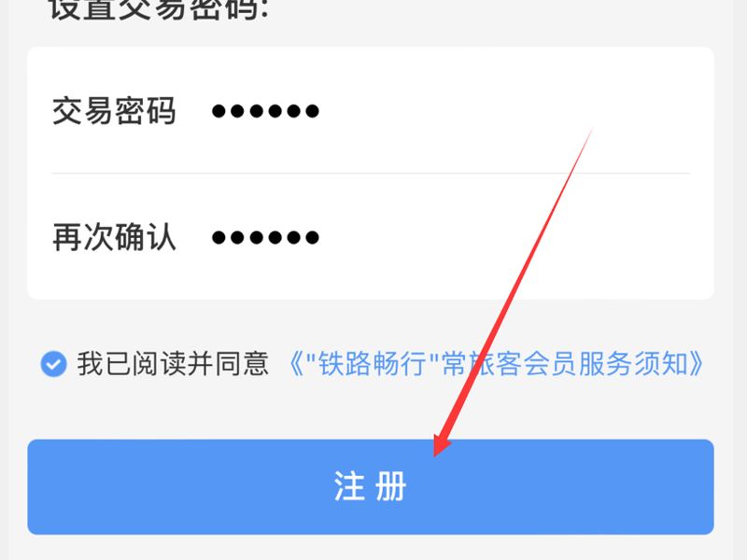Viewport: 747px width, 560px height.
Task: Uncheck the blue agreement checkmark icon
Action: (x=53, y=364)
